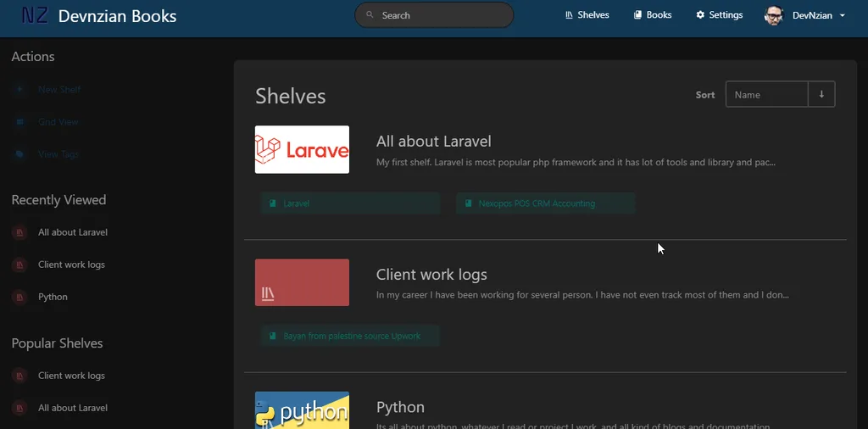The height and width of the screenshot is (429, 868).
Task: Open the All about Laravel shelf title
Action: click(433, 141)
